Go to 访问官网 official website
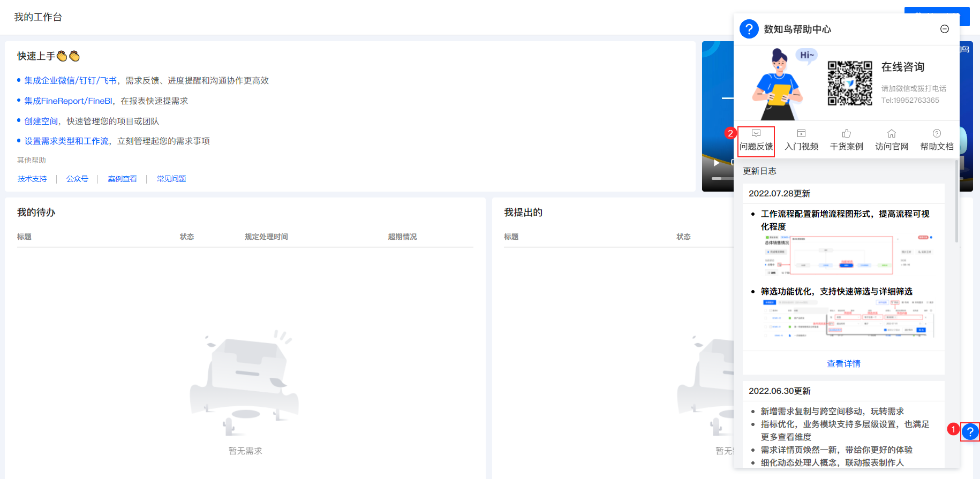The width and height of the screenshot is (980, 479). pyautogui.click(x=892, y=141)
